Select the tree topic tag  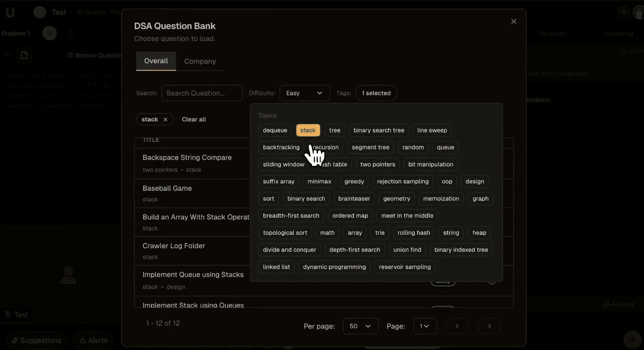334,130
